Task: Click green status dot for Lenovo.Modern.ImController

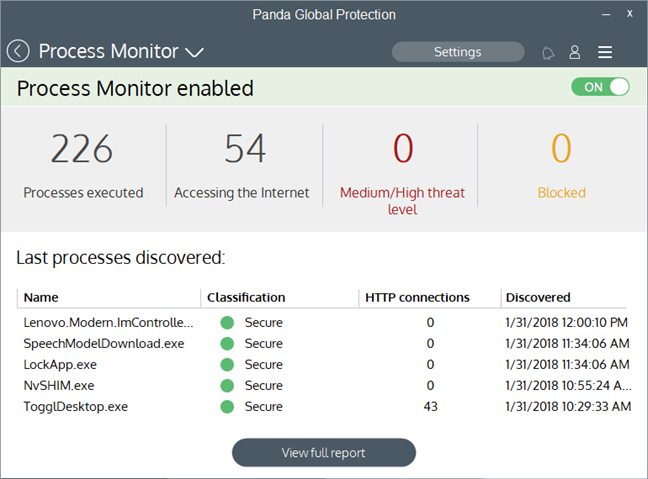Action: point(227,322)
